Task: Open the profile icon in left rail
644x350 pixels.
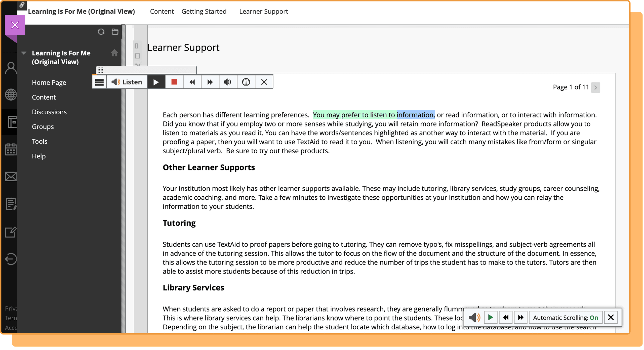Action: (11, 68)
